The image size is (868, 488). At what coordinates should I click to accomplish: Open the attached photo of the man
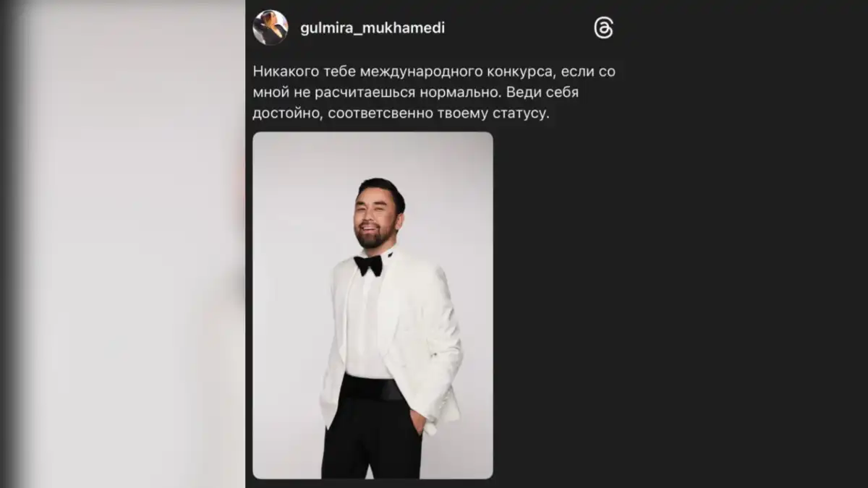coord(373,305)
